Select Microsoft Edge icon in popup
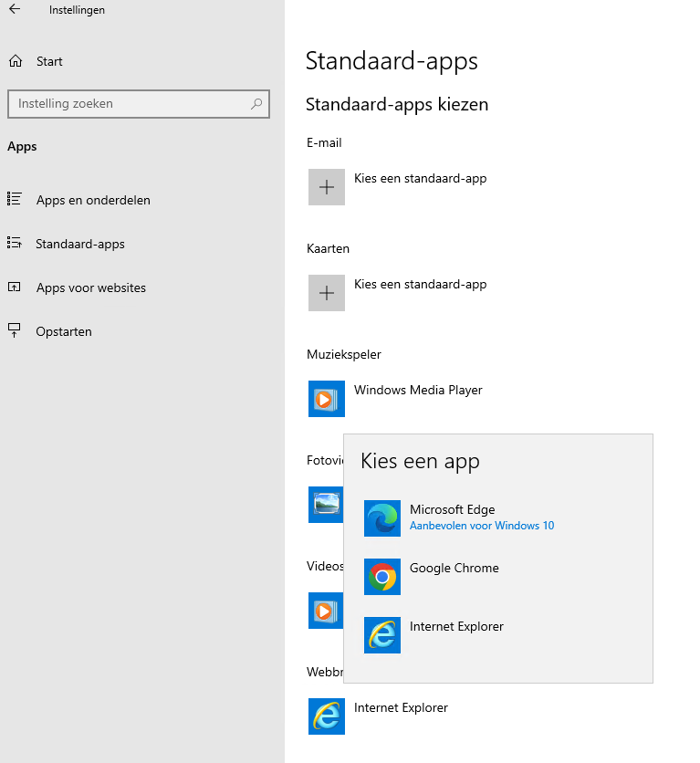This screenshot has height=763, width=700. tap(382, 518)
